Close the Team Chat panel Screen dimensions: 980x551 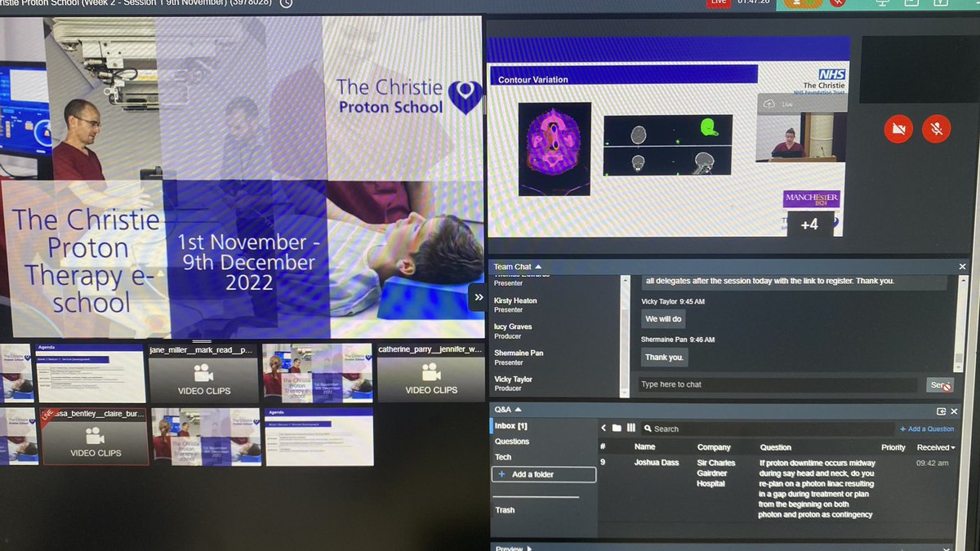[962, 267]
